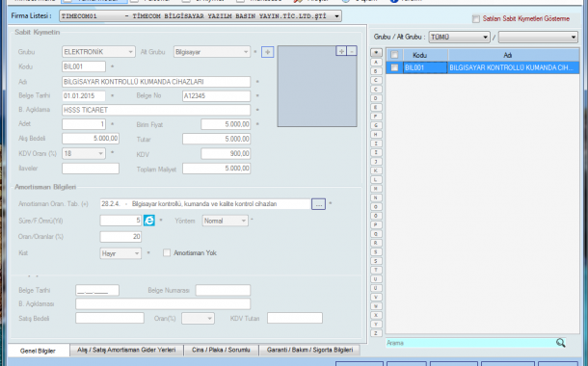
Task: Open the empty Alt Grubu filter dropdown
Action: [x=538, y=38]
